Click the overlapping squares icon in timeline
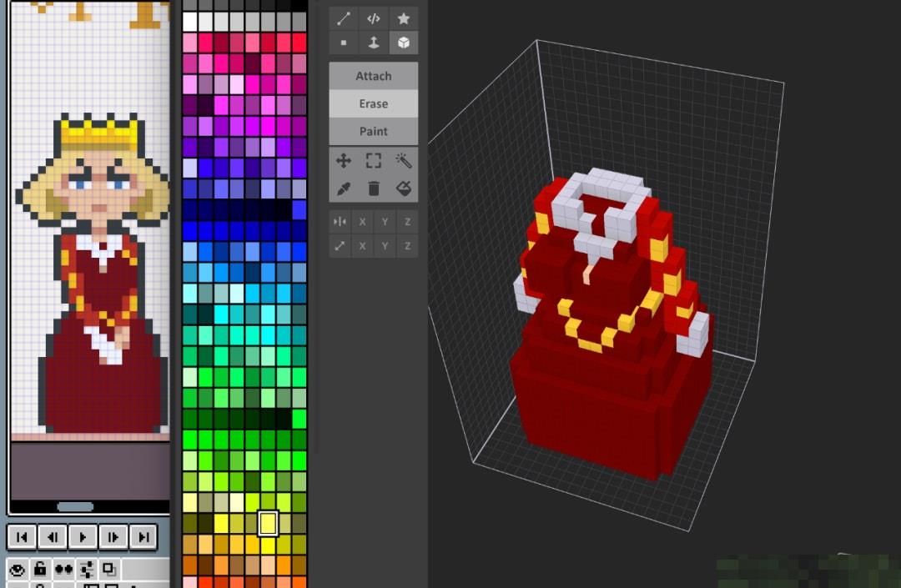The image size is (901, 588). tap(108, 569)
